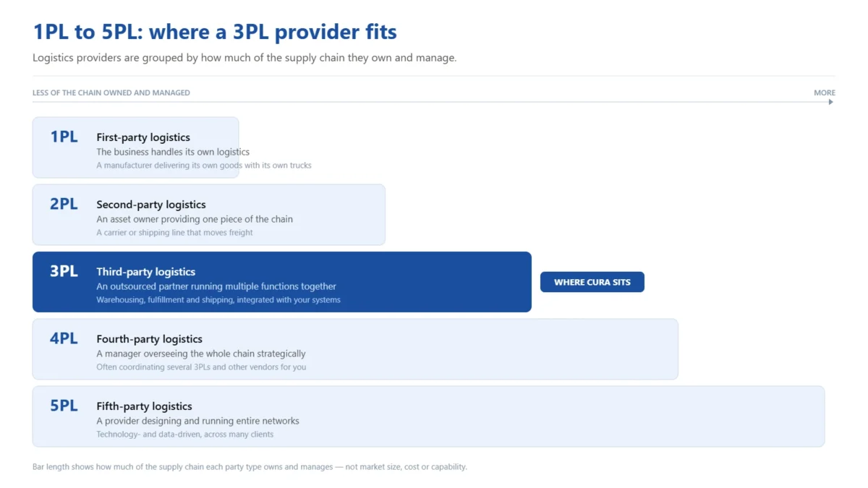Click the "4PL" label
Screen dimensions: 868x488
[x=64, y=338]
